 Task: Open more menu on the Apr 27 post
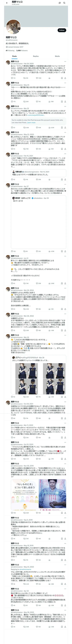tap(65, 184)
